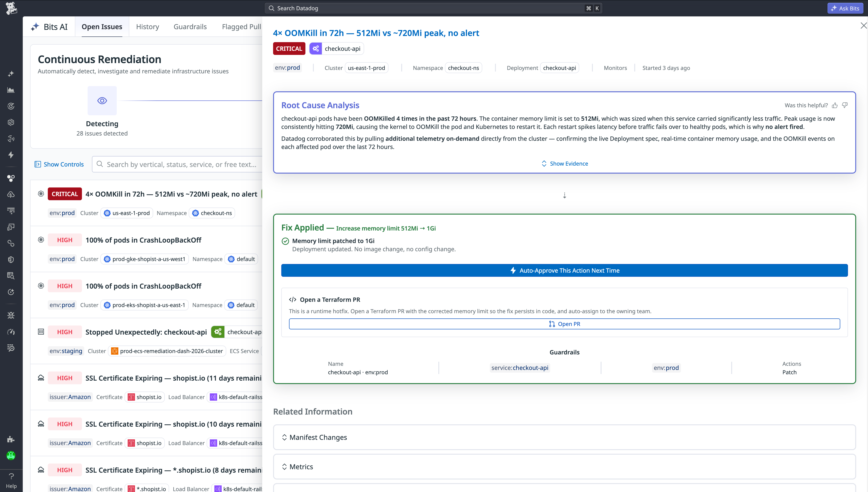868x492 pixels.
Task: Click the checkout-ns namespace tag in header
Action: point(464,68)
